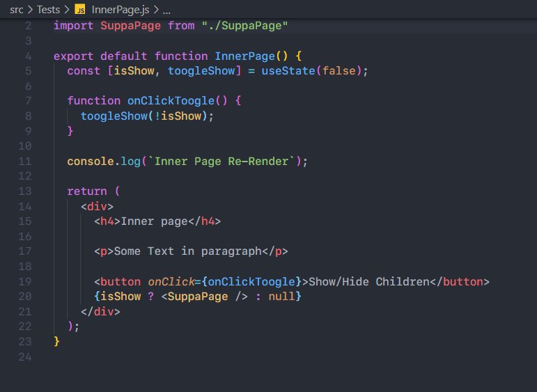Click the JS file icon in breadcrumb

[x=80, y=10]
